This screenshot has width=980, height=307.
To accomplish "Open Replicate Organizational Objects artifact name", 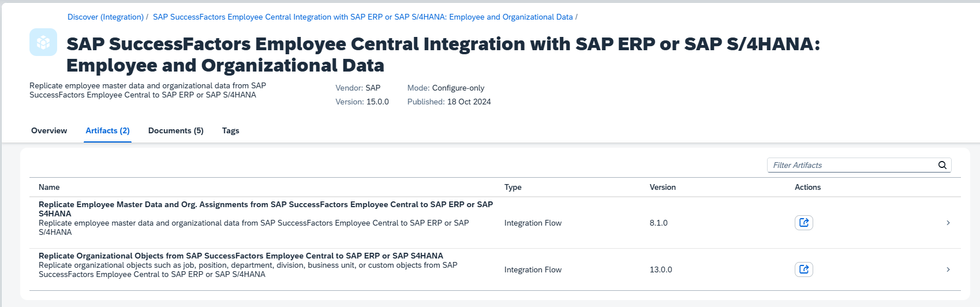I will click(241, 256).
